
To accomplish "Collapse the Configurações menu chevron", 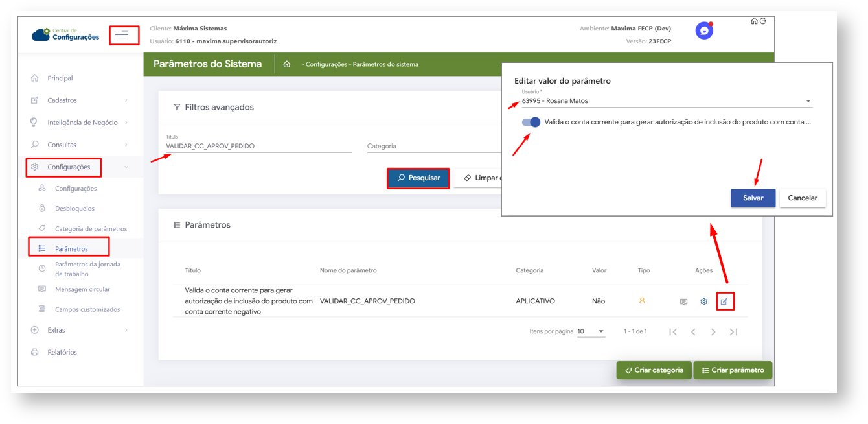I will click(x=126, y=167).
